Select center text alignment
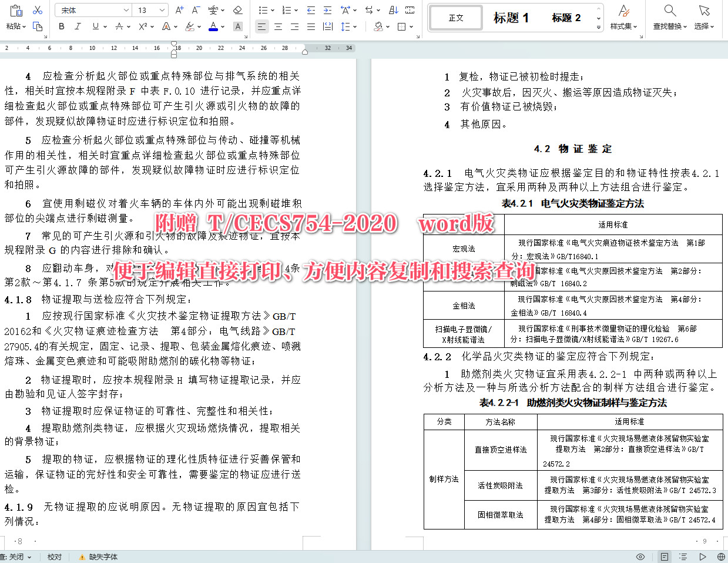 (x=279, y=26)
